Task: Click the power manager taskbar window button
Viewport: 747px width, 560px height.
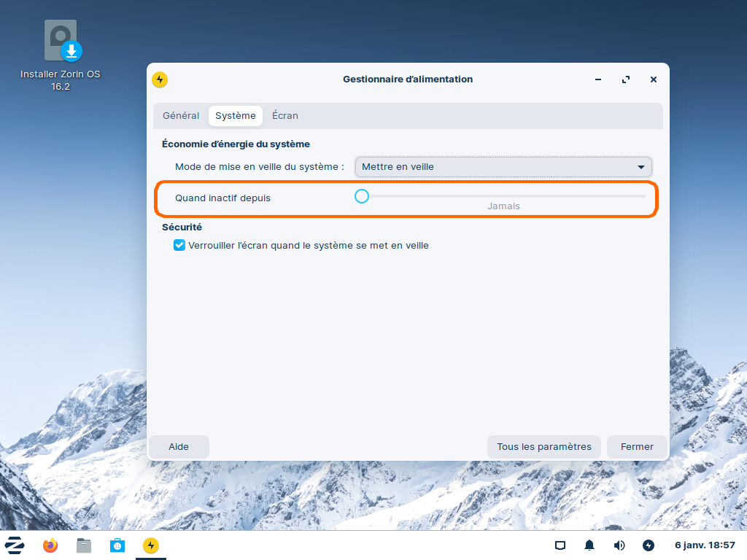Action: tap(151, 545)
